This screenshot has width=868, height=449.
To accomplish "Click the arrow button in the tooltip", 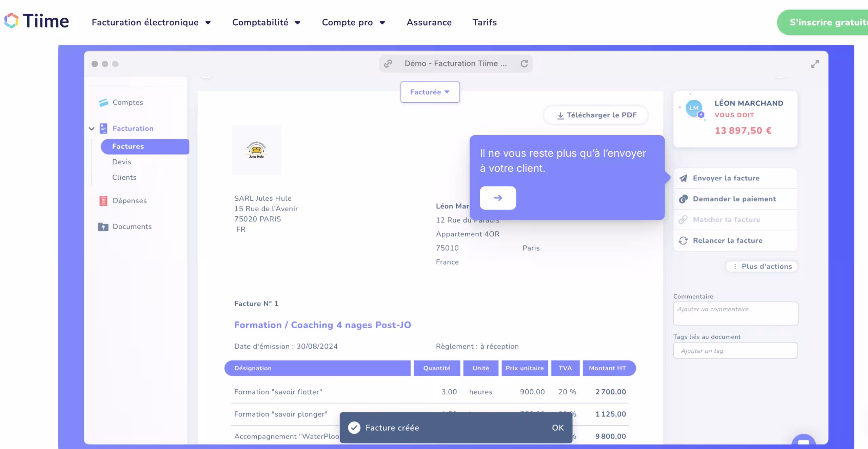I will (x=498, y=198).
